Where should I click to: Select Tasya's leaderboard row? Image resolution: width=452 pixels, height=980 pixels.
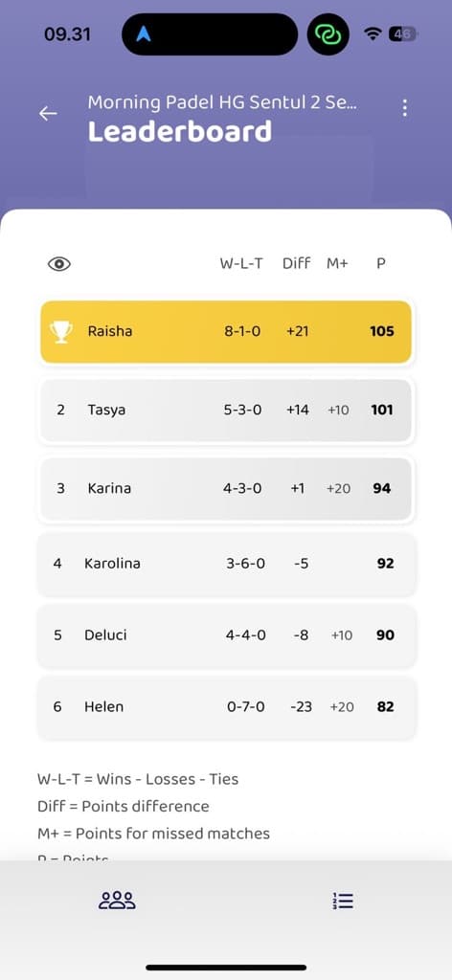[x=226, y=411]
